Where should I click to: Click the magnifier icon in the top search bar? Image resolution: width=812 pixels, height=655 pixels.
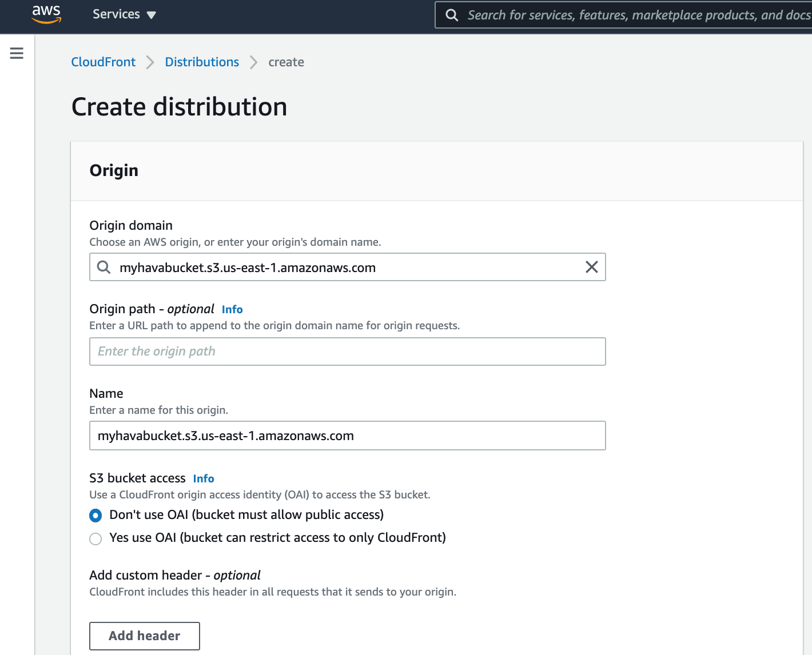click(x=452, y=15)
